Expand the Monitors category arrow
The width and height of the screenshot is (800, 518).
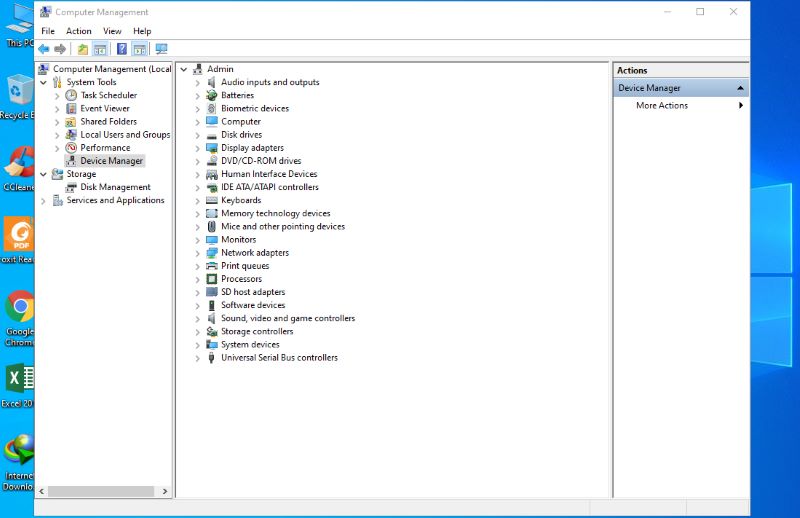[x=197, y=240]
